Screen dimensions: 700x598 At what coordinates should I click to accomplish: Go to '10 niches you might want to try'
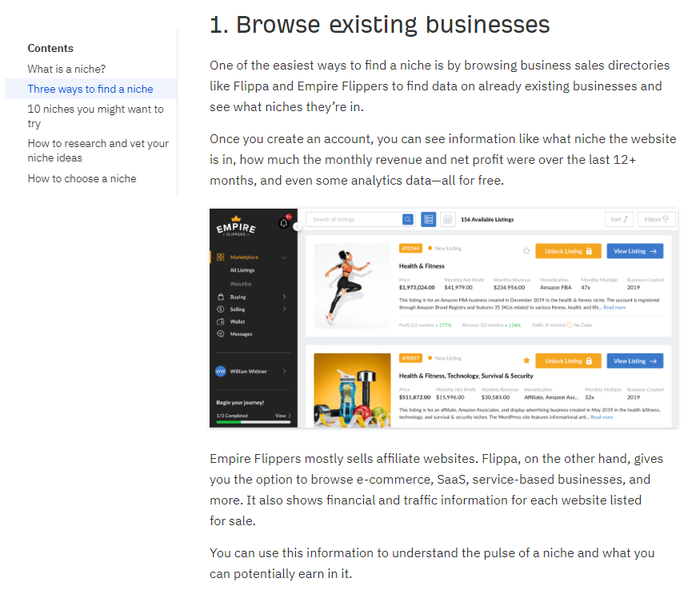[x=95, y=116]
